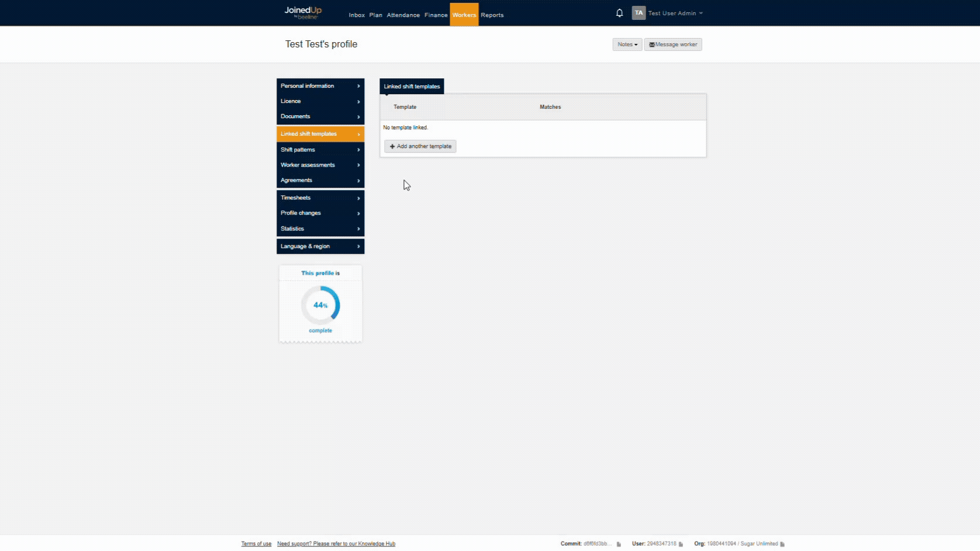Screen dimensions: 980x551
Task: Click the 44% profile completion ring
Action: (x=320, y=305)
